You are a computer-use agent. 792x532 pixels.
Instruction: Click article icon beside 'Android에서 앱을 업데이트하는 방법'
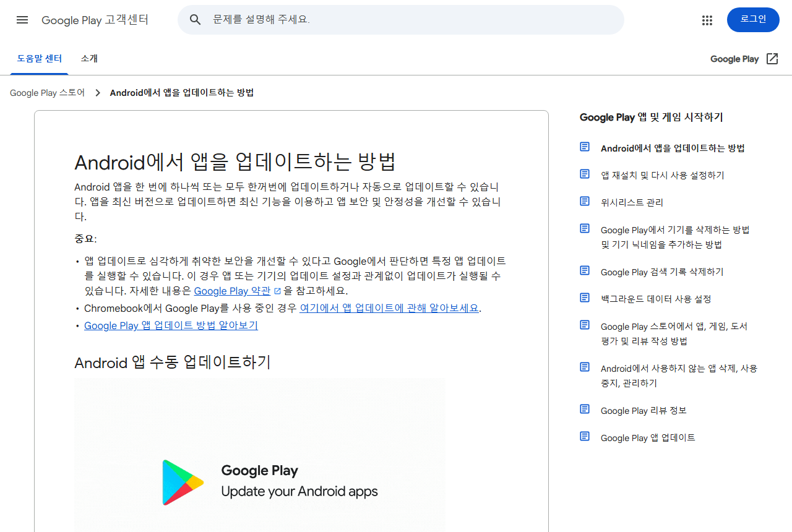click(x=585, y=147)
